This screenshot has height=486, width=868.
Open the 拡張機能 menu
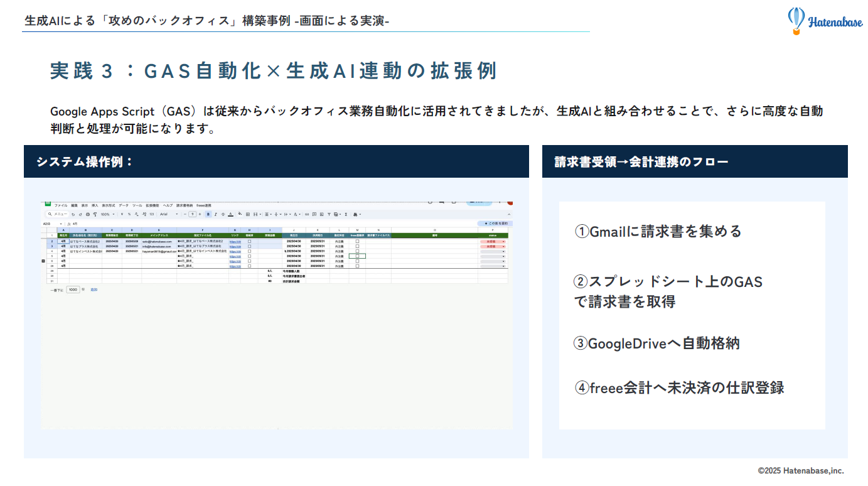pos(153,205)
